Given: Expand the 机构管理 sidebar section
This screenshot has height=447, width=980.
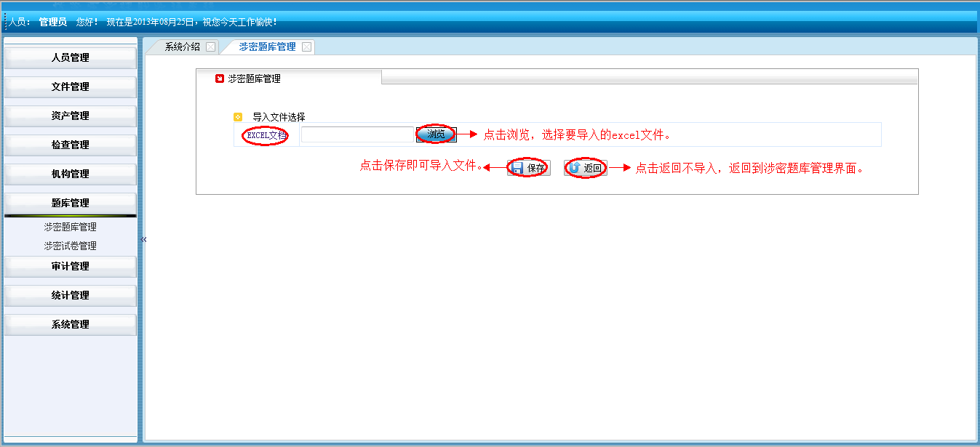Looking at the screenshot, I should click(71, 174).
